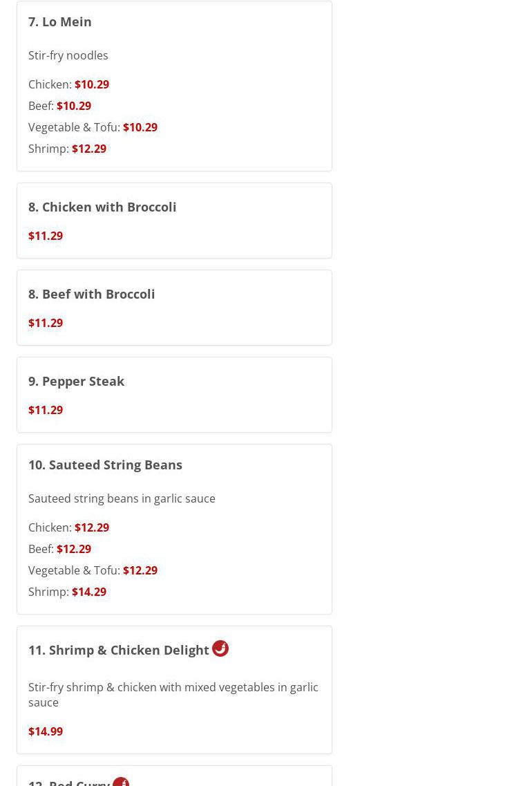Click the Stir-fry noodles description text
532x786 pixels.
click(x=68, y=55)
